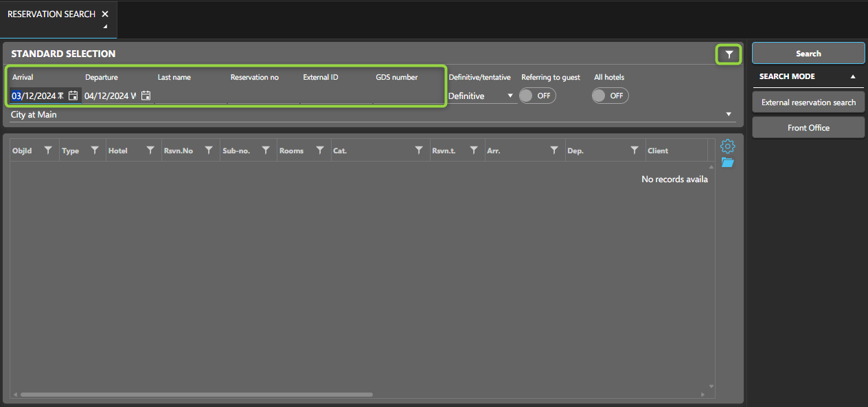
Task: Enable the All hotels switch
Action: [x=610, y=96]
